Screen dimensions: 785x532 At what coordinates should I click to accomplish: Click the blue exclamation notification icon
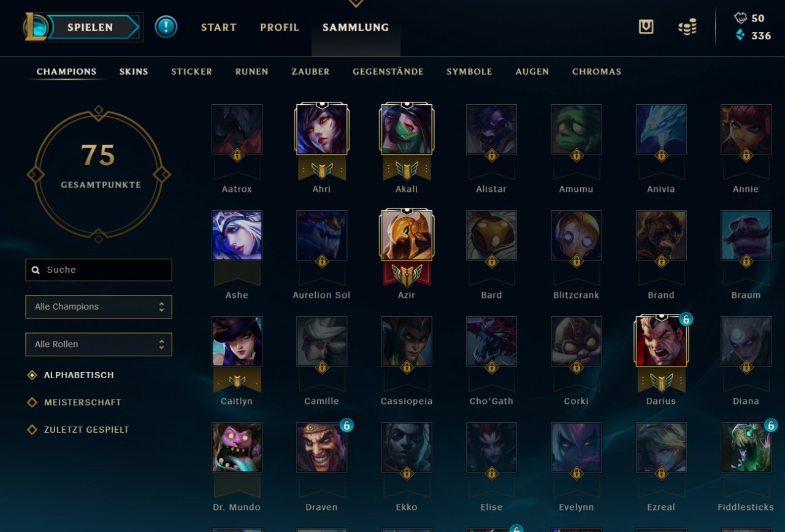coord(166,26)
